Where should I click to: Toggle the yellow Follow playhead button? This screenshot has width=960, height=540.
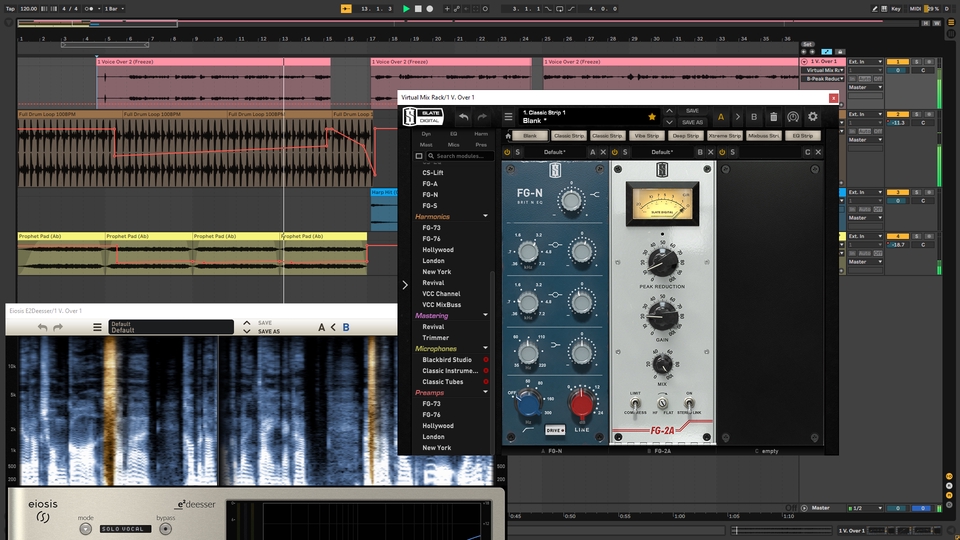[346, 9]
